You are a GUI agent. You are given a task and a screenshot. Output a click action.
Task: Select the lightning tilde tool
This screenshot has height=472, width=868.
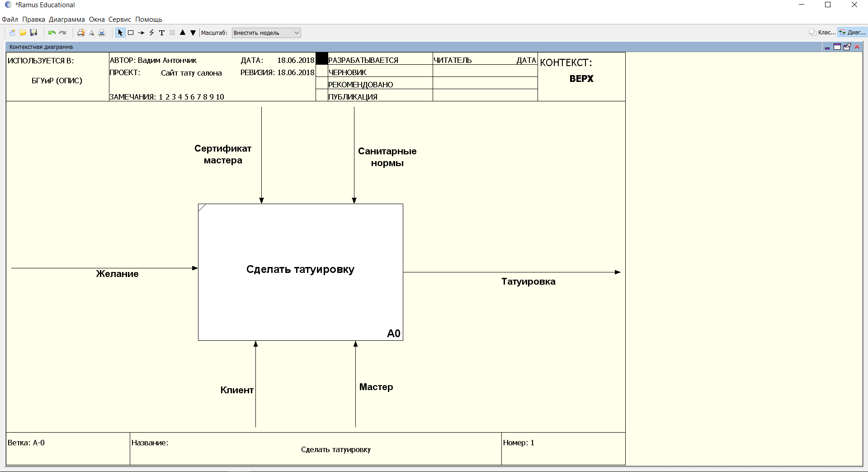pos(151,33)
